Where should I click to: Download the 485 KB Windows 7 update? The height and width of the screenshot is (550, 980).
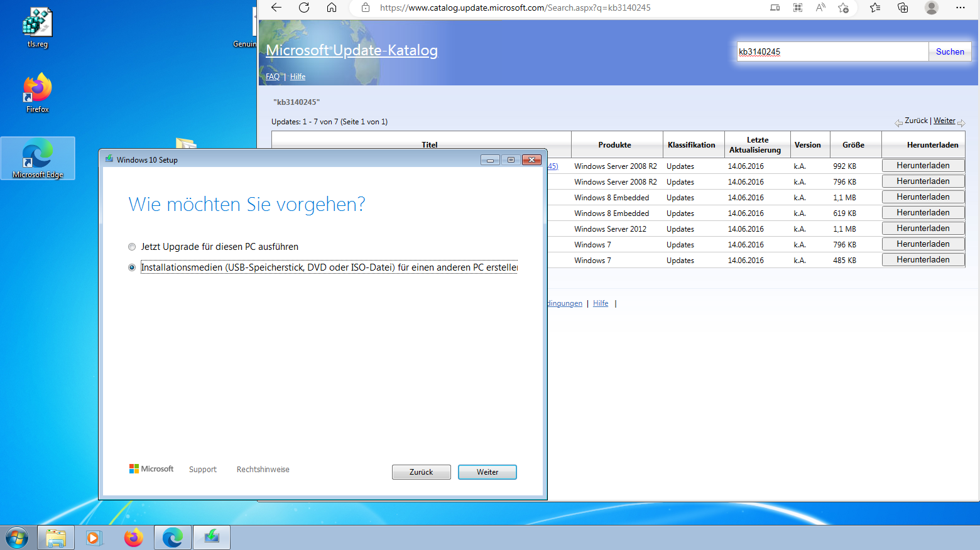coord(923,260)
